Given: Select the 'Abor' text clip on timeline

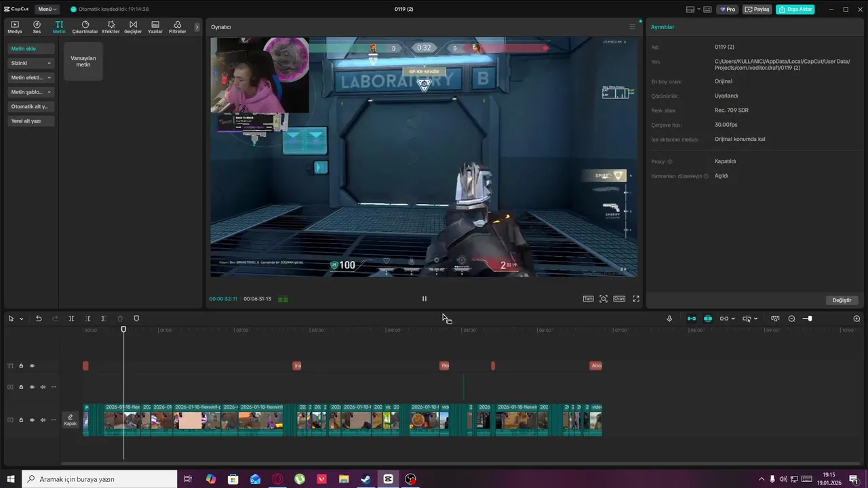Looking at the screenshot, I should click(x=596, y=366).
